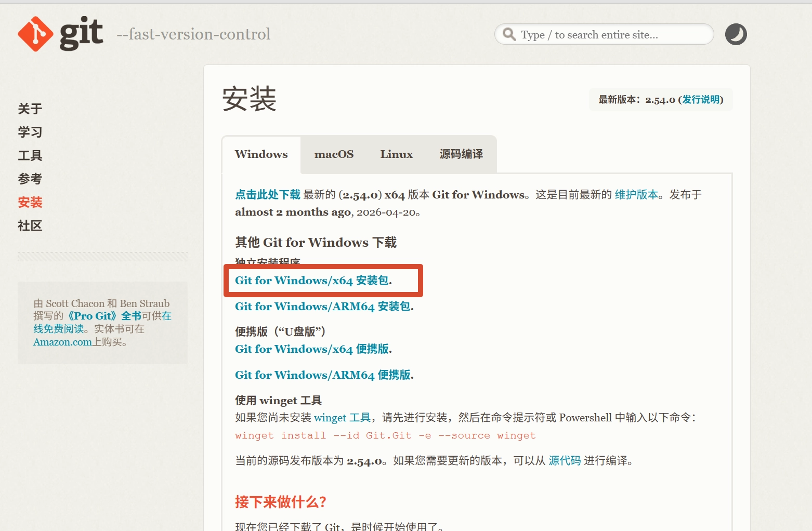Click the magnifier search icon
812x531 pixels.
(509, 34)
